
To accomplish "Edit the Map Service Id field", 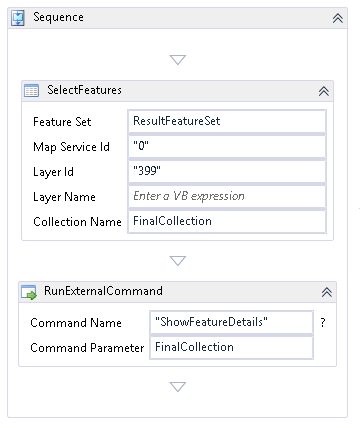I will [x=227, y=146].
